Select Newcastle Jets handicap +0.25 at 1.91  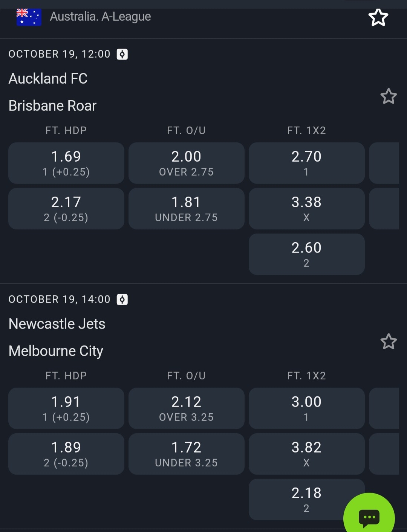66,408
